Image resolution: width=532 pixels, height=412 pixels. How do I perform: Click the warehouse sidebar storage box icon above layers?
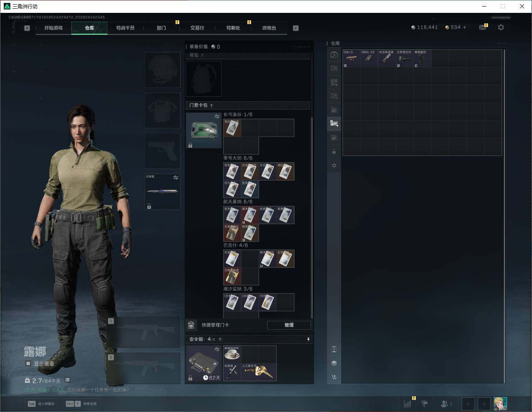click(334, 349)
